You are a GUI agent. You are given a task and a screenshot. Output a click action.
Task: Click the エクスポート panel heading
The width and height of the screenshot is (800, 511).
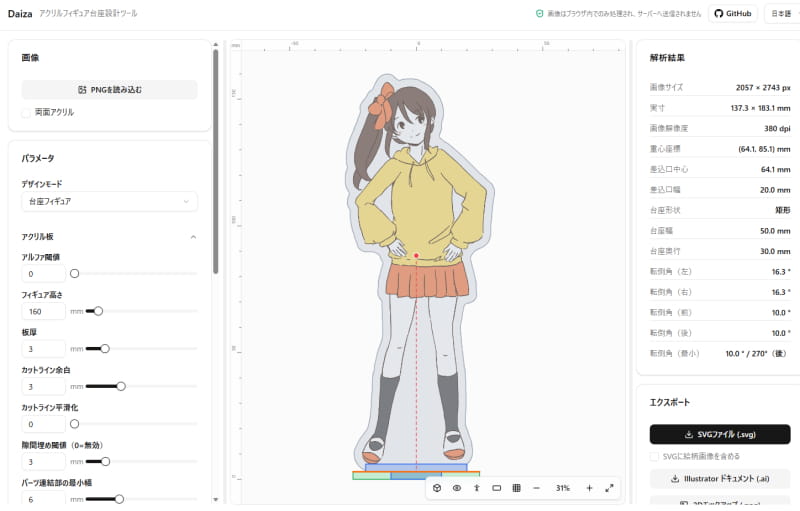[x=669, y=402]
